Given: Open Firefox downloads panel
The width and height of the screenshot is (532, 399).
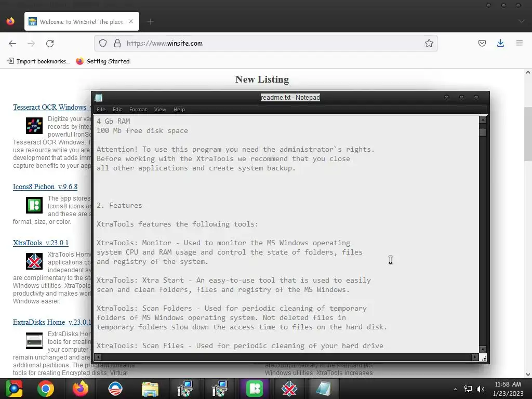Looking at the screenshot, I should point(500,43).
